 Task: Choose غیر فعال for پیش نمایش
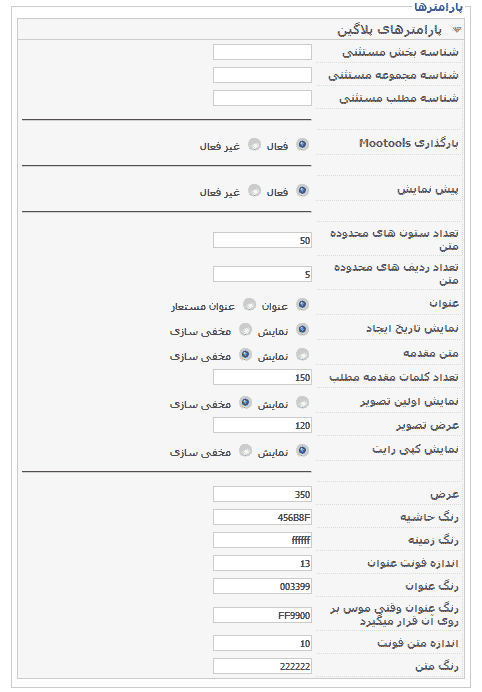pos(254,190)
